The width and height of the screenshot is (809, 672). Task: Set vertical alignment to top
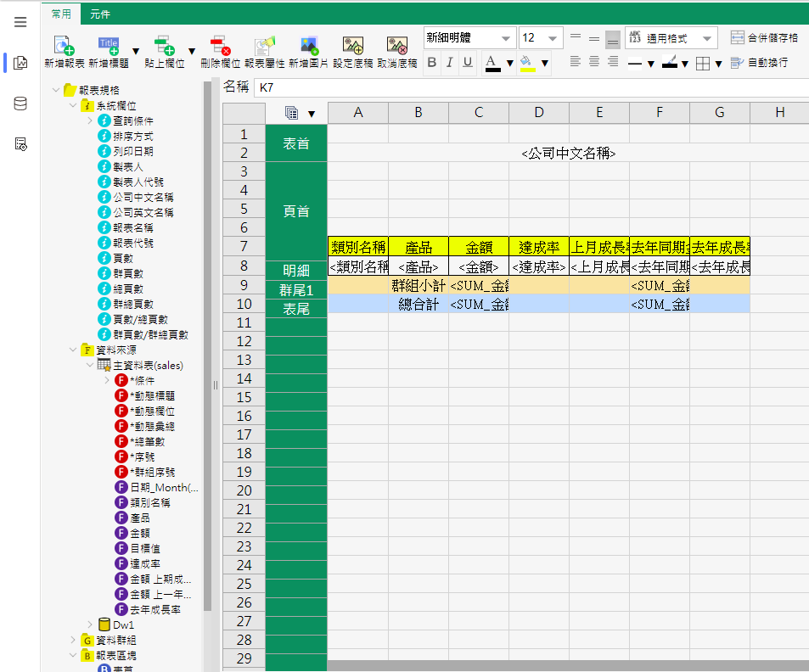[x=576, y=37]
